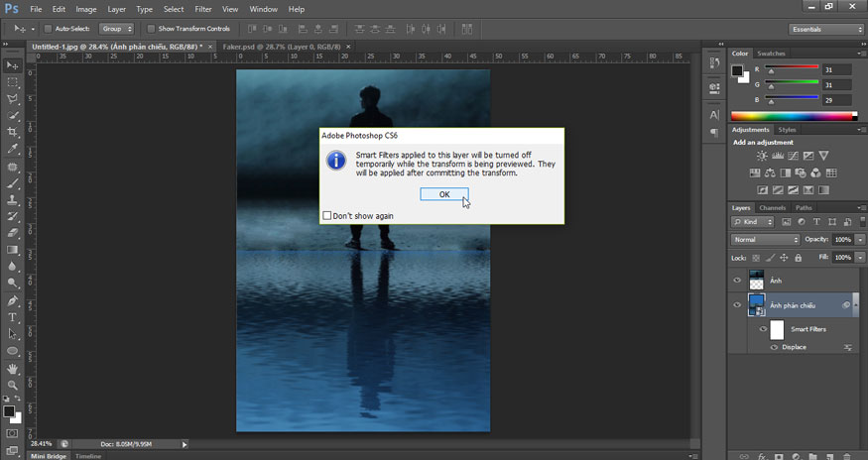Select the Ảnh layer thumbnail
Image resolution: width=868 pixels, height=460 pixels.
pyautogui.click(x=756, y=281)
